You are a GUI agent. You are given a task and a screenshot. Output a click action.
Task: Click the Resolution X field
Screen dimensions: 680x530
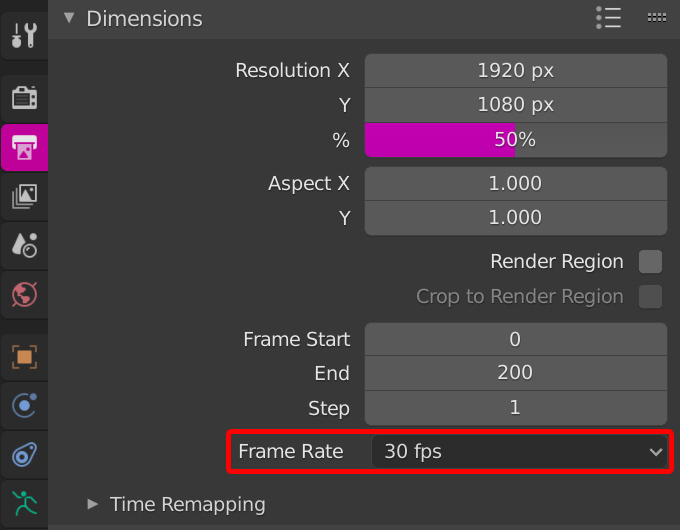click(515, 71)
